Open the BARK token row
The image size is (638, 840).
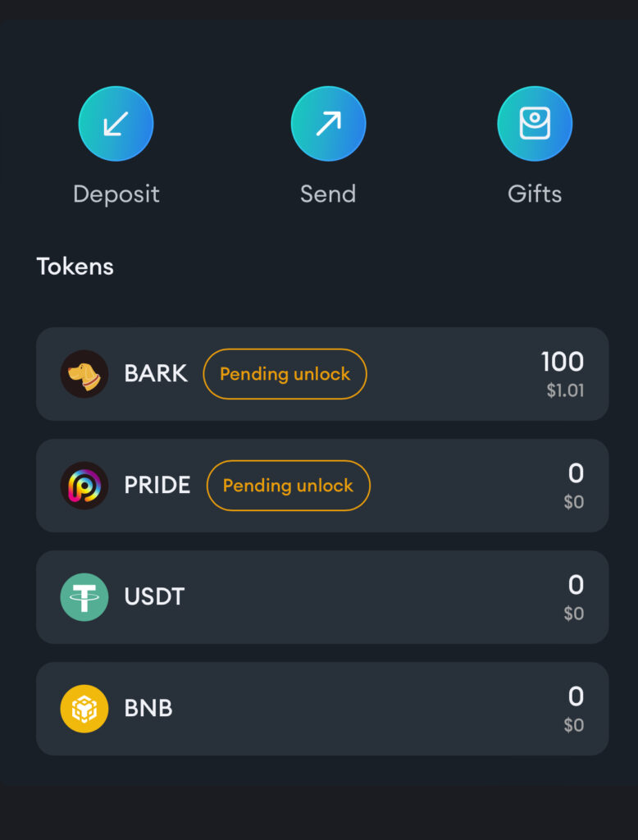coord(322,374)
